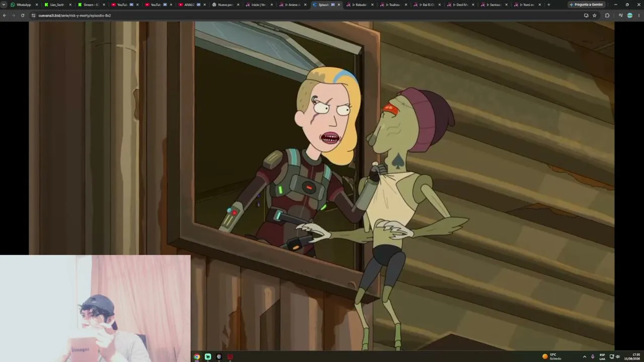Switch to the Nueva pestaña tab
Image resolution: width=644 pixels, height=362 pixels.
[224, 5]
